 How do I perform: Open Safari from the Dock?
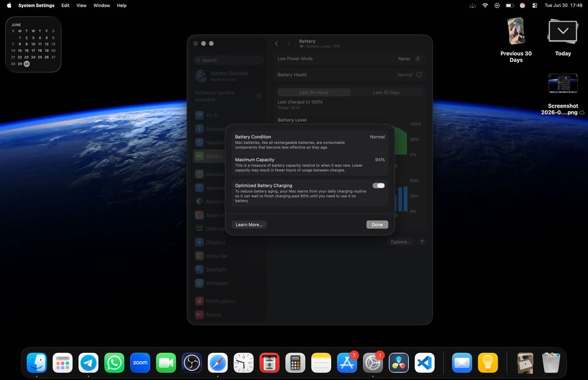point(218,363)
